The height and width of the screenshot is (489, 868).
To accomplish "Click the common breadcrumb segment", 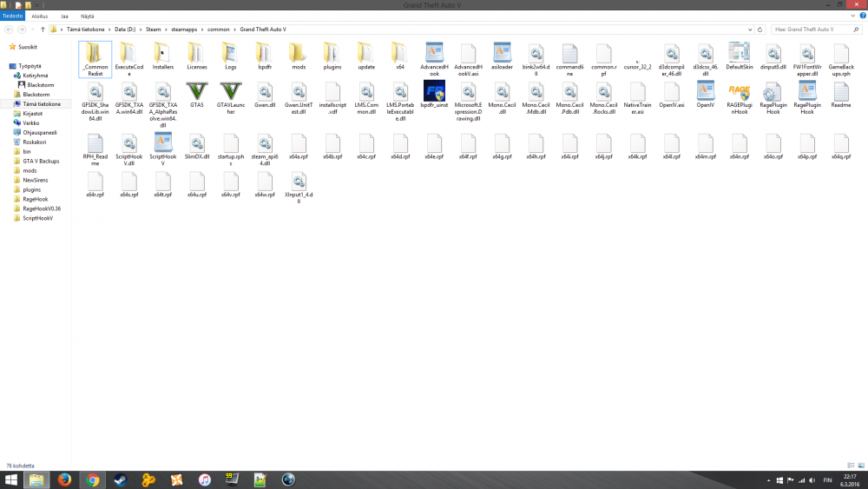I will coord(218,30).
